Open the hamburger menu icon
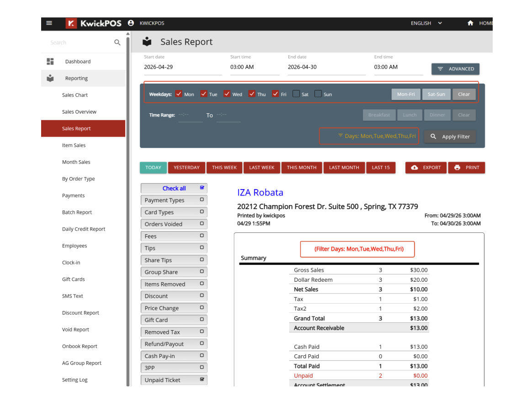The height and width of the screenshot is (411, 532). pyautogui.click(x=49, y=23)
